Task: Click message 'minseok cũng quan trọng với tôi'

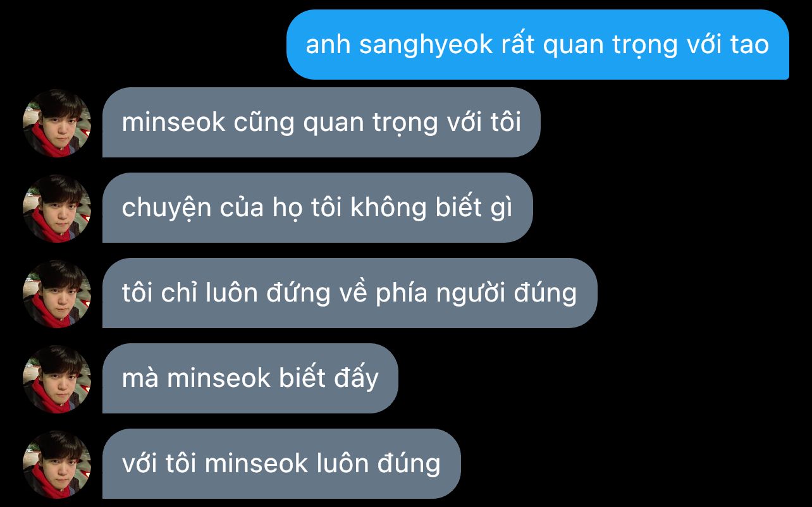Action: pos(321,123)
